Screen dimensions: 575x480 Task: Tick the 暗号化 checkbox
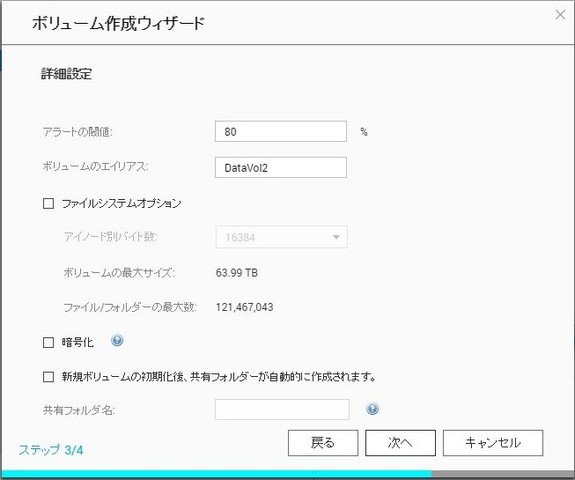[48, 342]
